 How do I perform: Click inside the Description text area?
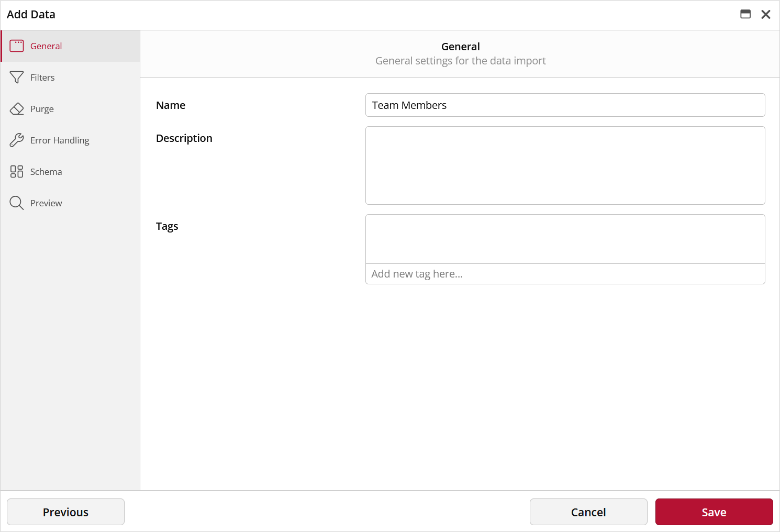tap(565, 165)
